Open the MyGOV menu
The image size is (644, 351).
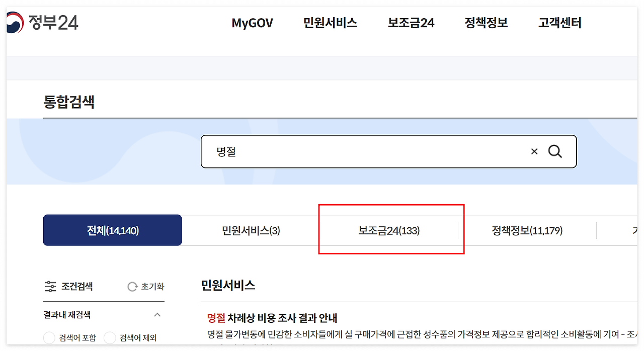(252, 23)
